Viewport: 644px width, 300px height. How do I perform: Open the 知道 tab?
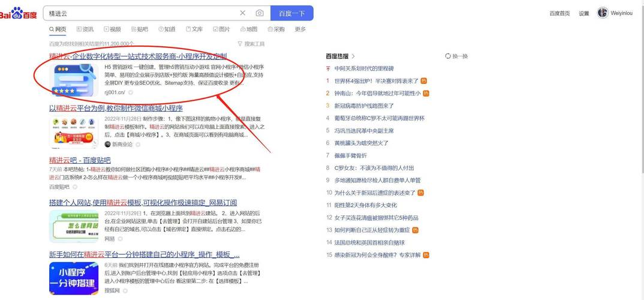(167, 29)
